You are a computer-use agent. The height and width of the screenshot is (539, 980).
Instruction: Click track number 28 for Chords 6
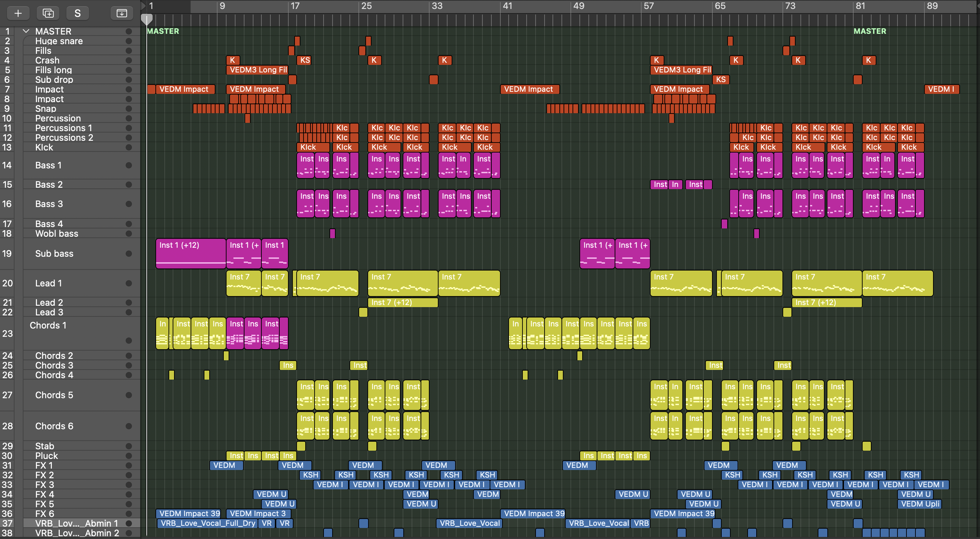pos(7,426)
